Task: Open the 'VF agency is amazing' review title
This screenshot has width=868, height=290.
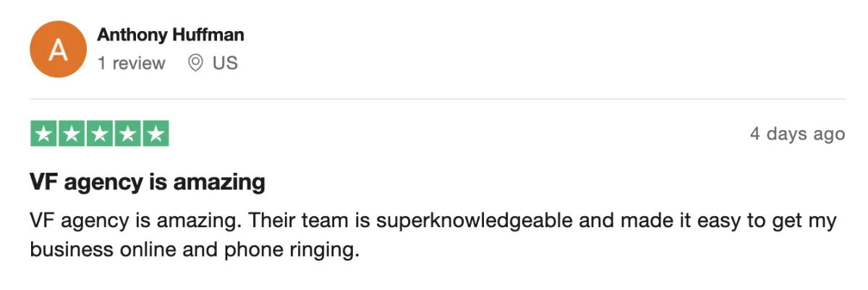Action: click(148, 182)
